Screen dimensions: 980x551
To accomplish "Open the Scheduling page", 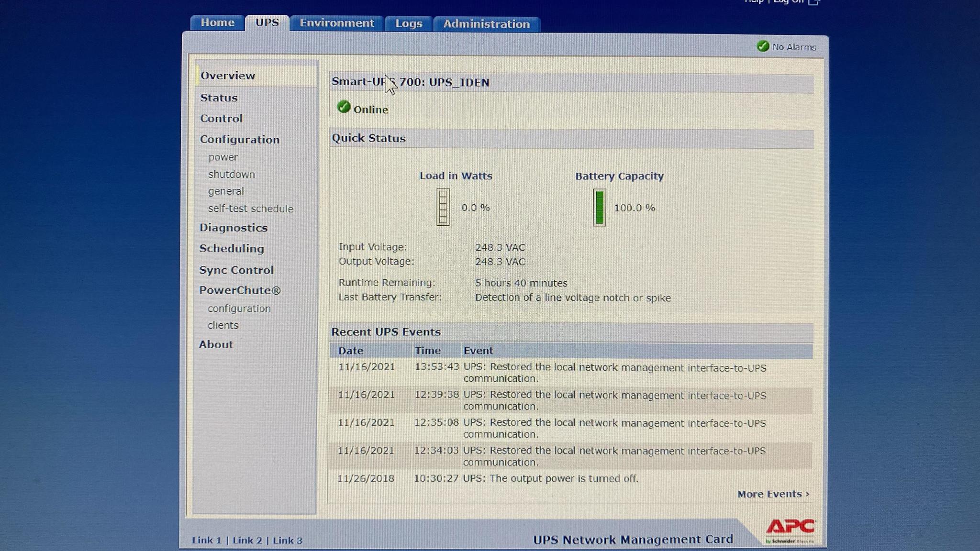I will pyautogui.click(x=232, y=249).
